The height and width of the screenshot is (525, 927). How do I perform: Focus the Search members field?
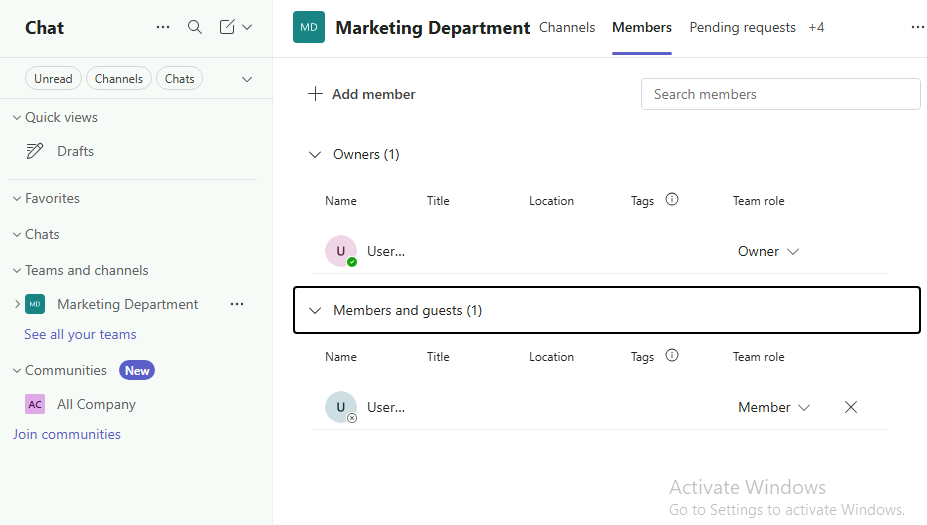pyautogui.click(x=780, y=94)
